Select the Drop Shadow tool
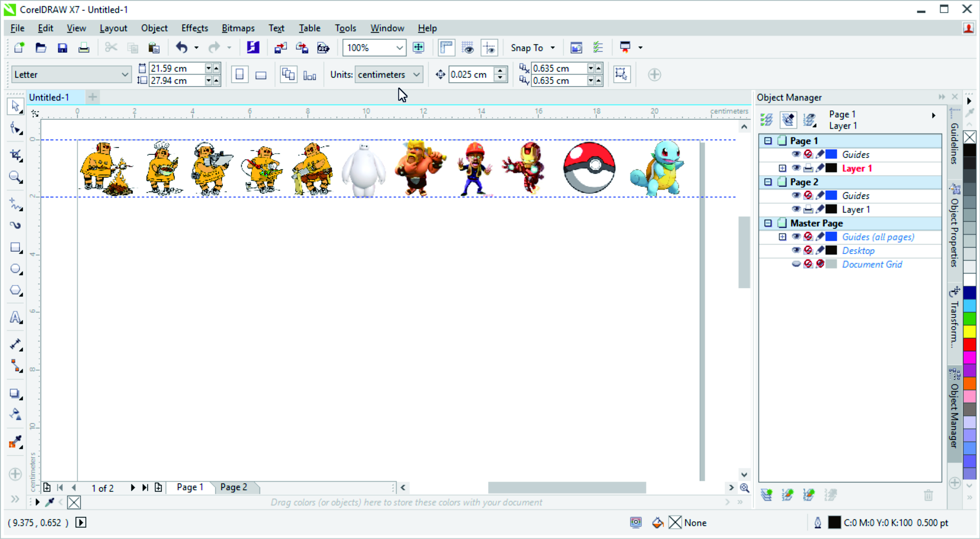 [15, 394]
